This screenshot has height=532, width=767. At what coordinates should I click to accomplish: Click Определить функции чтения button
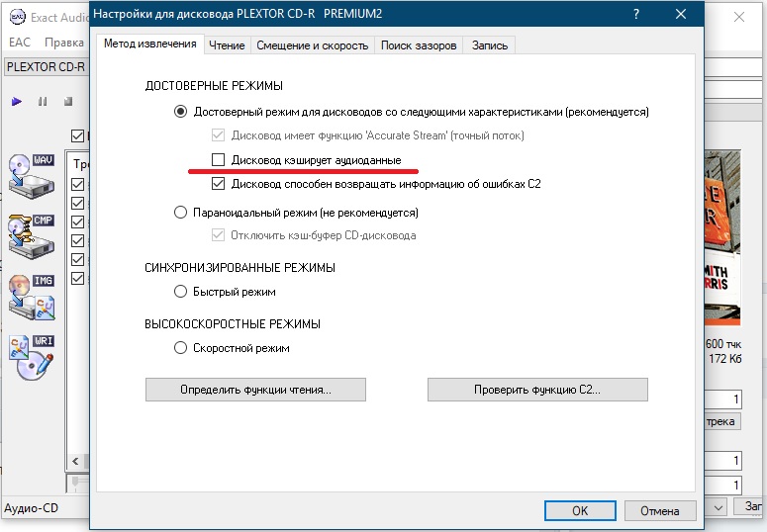[255, 390]
